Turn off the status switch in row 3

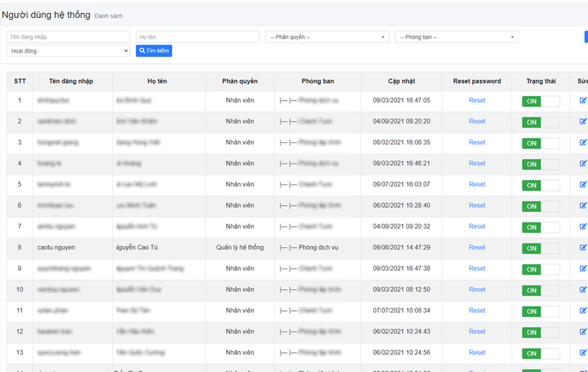[x=541, y=143]
